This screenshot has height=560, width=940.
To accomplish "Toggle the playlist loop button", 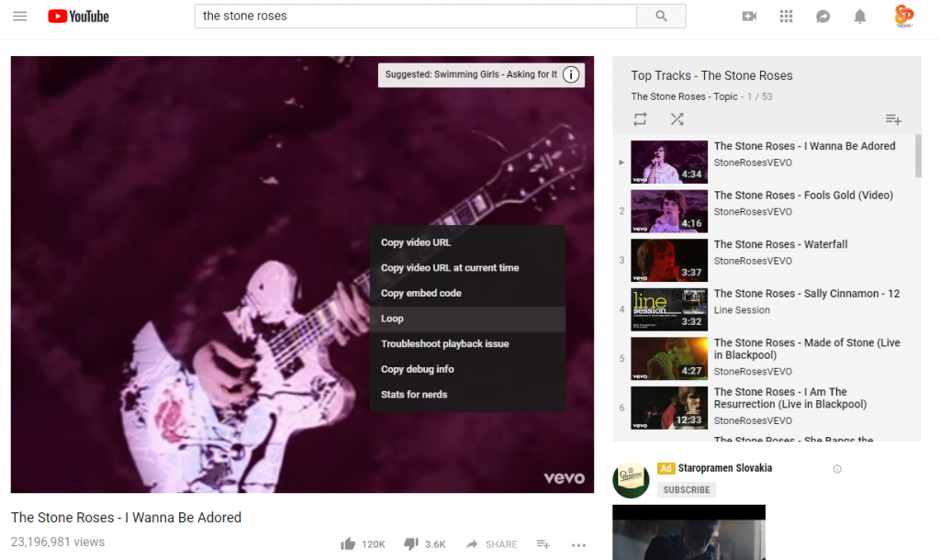I will 640,118.
